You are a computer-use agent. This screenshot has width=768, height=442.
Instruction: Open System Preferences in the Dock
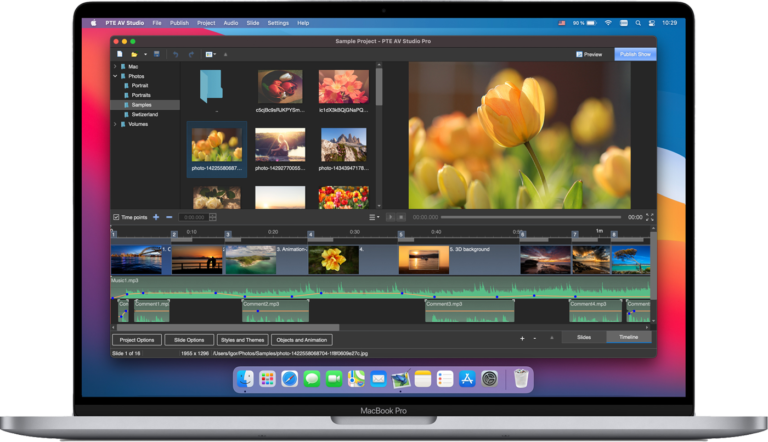point(489,379)
